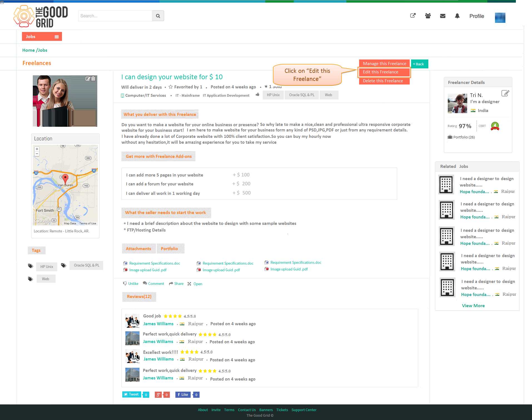The width and height of the screenshot is (532, 420).
Task: Open the Contact Us footer link
Action: (247, 410)
